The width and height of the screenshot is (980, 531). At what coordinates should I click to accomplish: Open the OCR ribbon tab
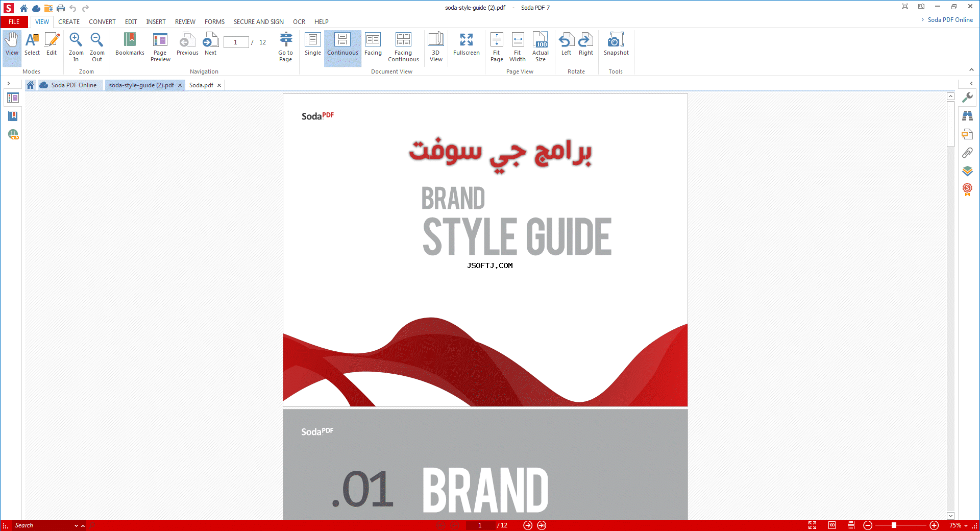tap(299, 22)
